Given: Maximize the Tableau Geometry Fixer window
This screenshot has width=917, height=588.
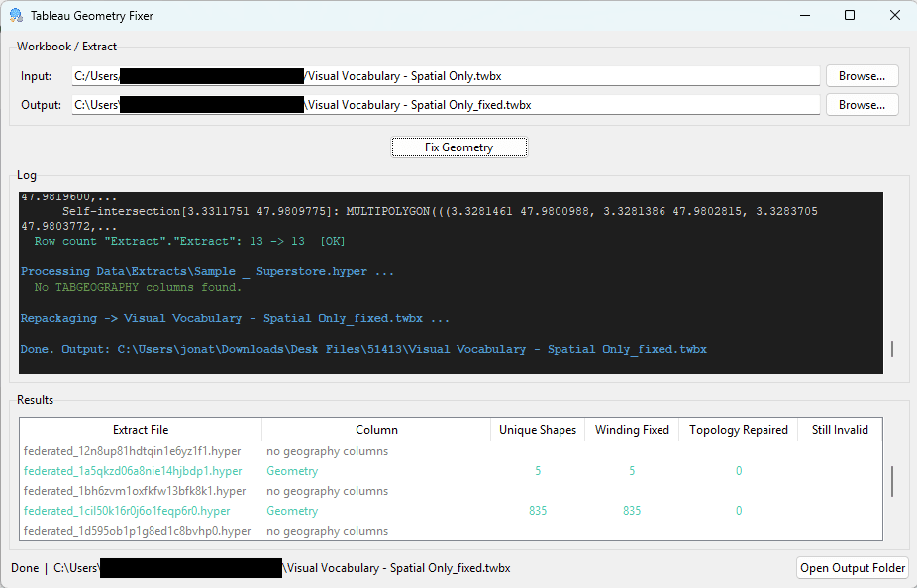Looking at the screenshot, I should click(x=850, y=15).
